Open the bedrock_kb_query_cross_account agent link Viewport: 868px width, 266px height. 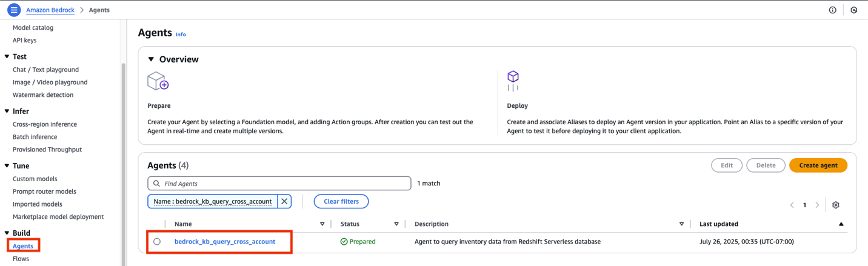coord(224,241)
